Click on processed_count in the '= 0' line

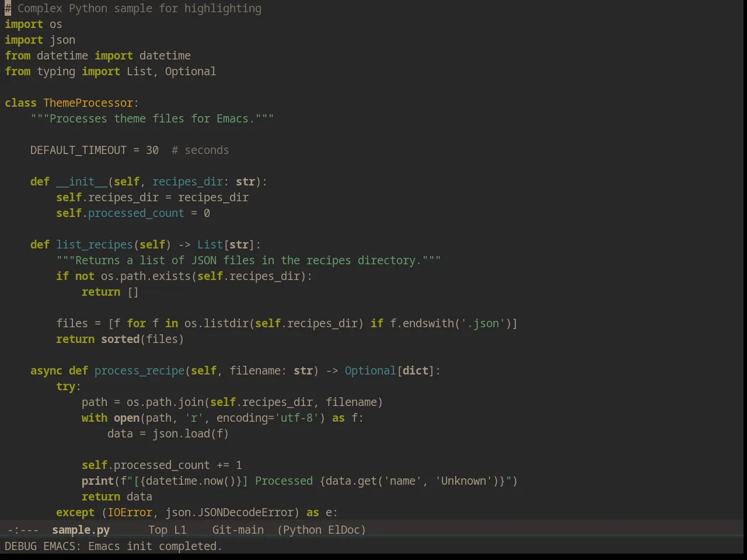pyautogui.click(x=136, y=213)
